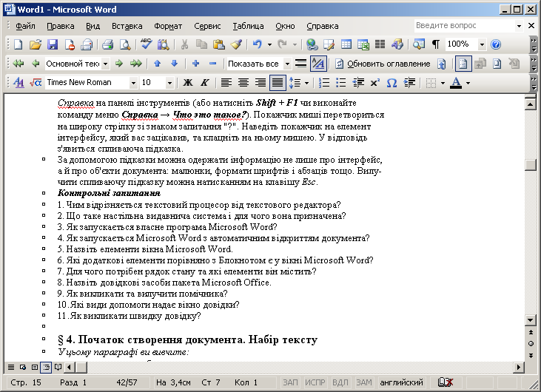Paste from clipboard icon

tap(219, 44)
